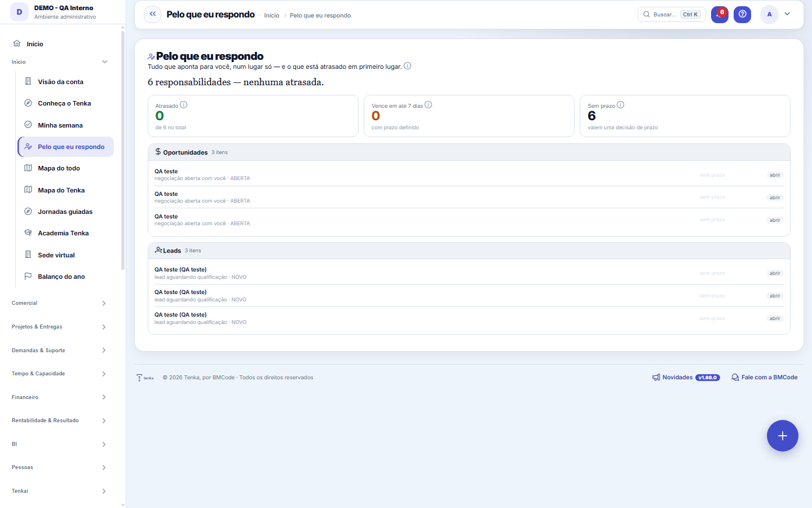Expand the Projetos & Entregas section

point(59,327)
